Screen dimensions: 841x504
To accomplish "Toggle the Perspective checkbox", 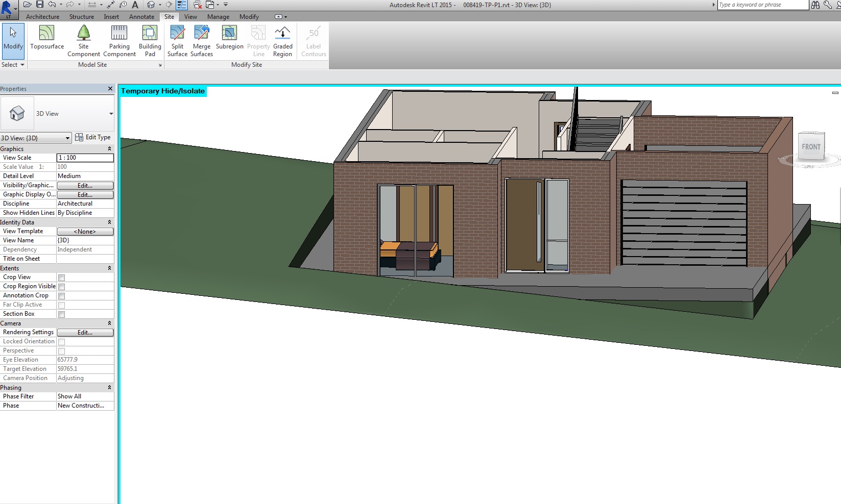I will tap(61, 351).
